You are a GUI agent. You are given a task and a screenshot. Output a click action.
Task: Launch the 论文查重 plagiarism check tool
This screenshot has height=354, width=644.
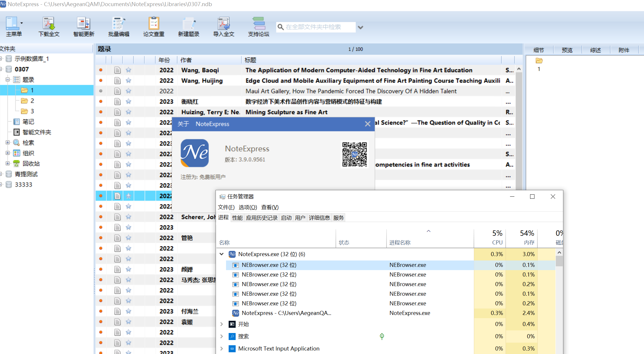point(153,23)
